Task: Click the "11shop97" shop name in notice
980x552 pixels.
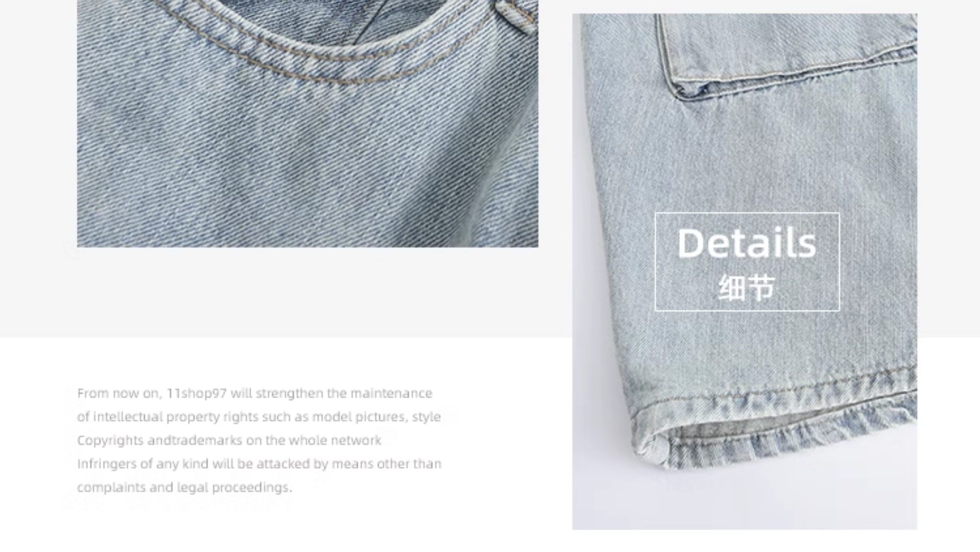Action: pyautogui.click(x=197, y=393)
